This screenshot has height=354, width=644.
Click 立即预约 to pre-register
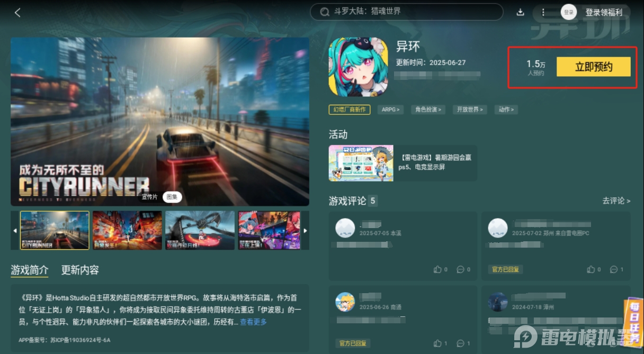pos(594,67)
